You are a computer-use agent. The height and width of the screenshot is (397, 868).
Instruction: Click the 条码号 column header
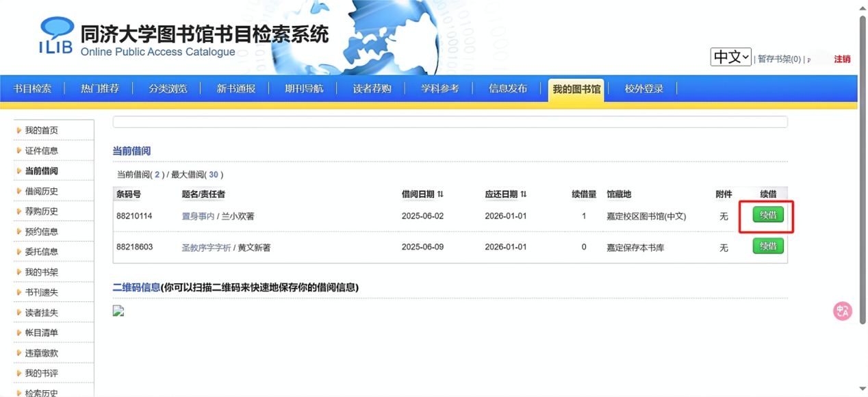click(x=129, y=194)
